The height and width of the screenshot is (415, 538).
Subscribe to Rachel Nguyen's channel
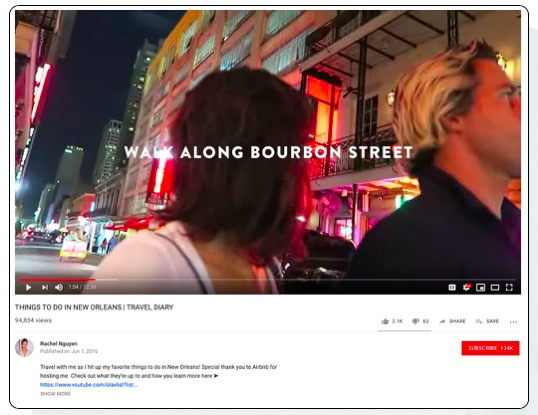click(490, 348)
